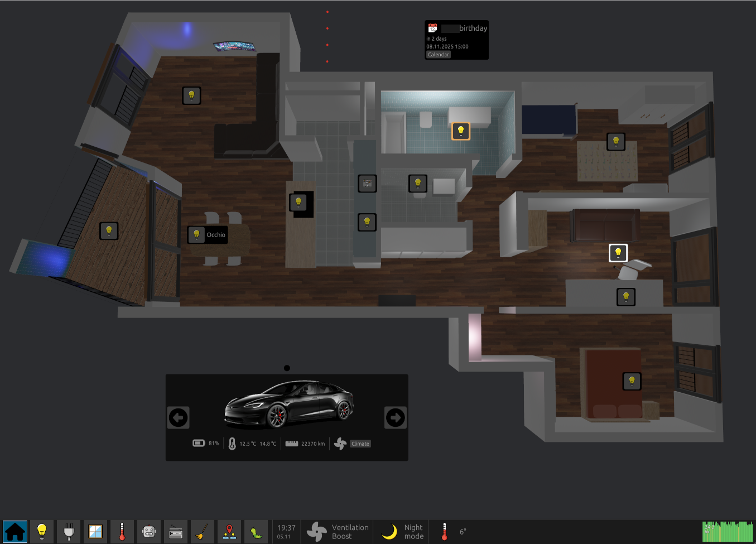
Task: Open the radio media view
Action: tap(175, 531)
